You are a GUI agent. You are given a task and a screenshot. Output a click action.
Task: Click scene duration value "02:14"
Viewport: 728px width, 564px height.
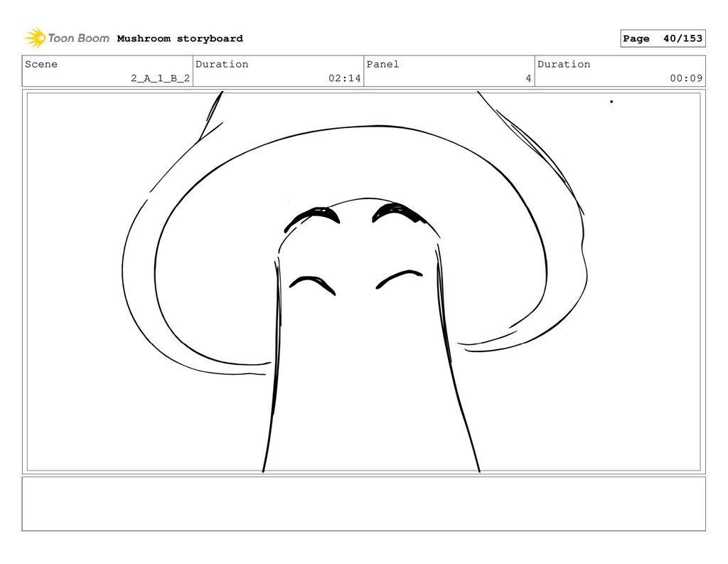tap(345, 78)
